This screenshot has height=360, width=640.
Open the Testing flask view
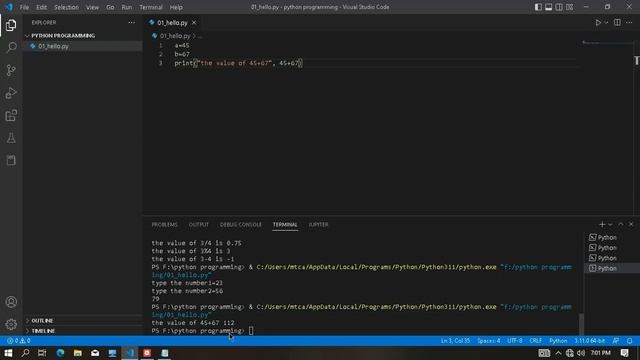coord(11,138)
